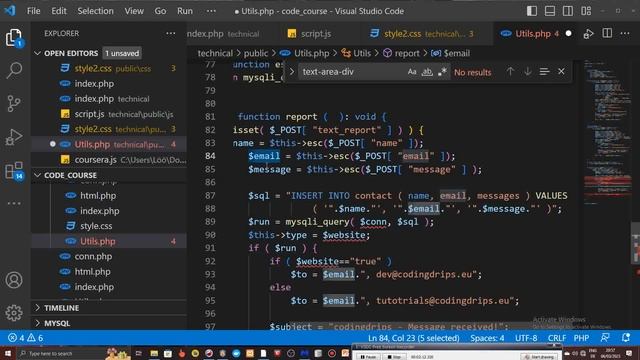The height and width of the screenshot is (360, 640).
Task: Open the Selection menu
Action: pyautogui.click(x=96, y=11)
